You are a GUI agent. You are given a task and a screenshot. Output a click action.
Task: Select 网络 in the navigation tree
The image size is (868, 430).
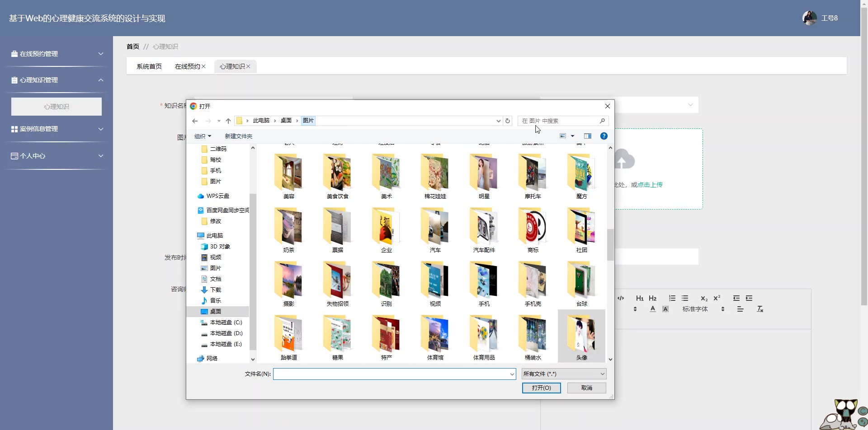point(212,358)
